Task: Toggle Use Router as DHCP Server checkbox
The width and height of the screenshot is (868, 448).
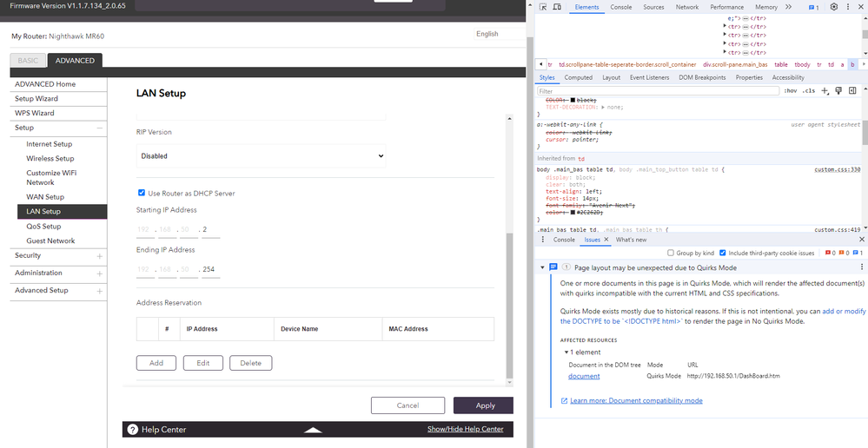Action: (142, 193)
